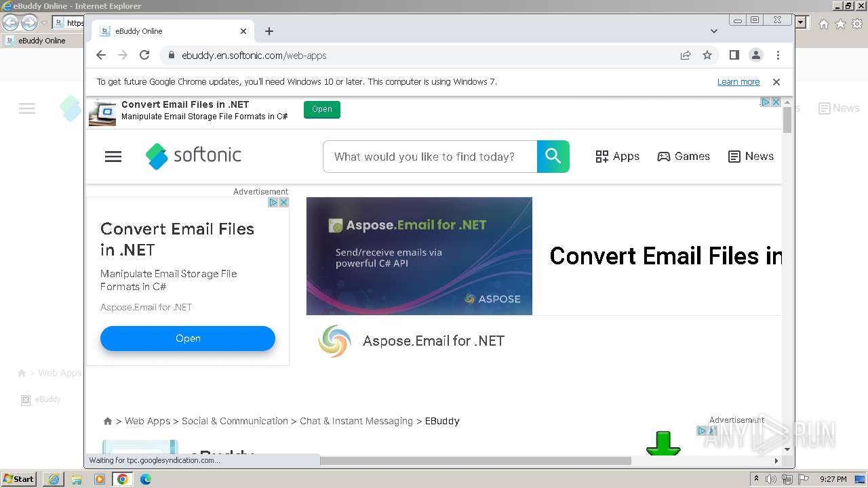Open File Explorer from taskbar
The image size is (868, 488).
click(x=77, y=479)
